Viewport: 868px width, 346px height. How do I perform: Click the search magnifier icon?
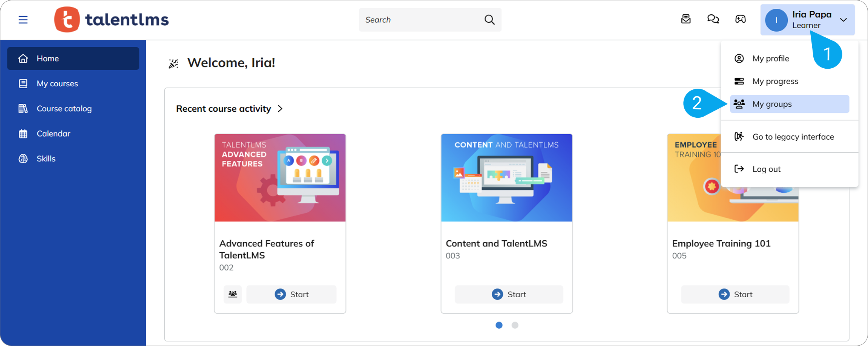click(x=489, y=20)
